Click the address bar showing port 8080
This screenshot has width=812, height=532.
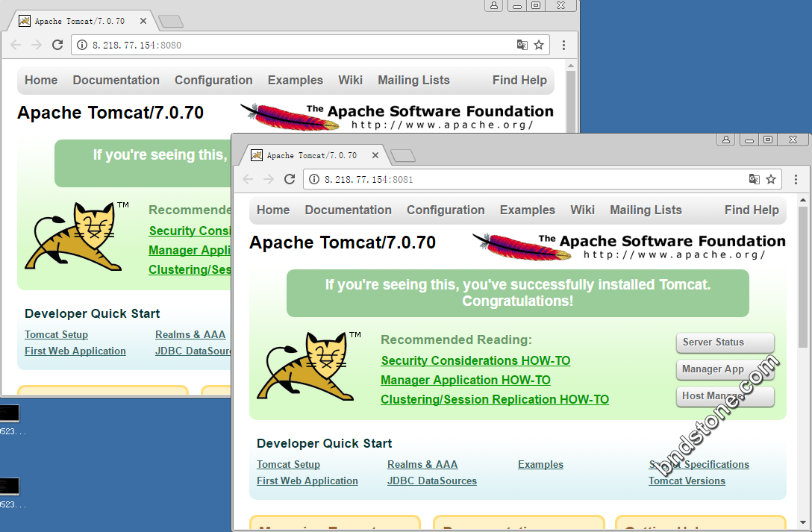pos(310,45)
